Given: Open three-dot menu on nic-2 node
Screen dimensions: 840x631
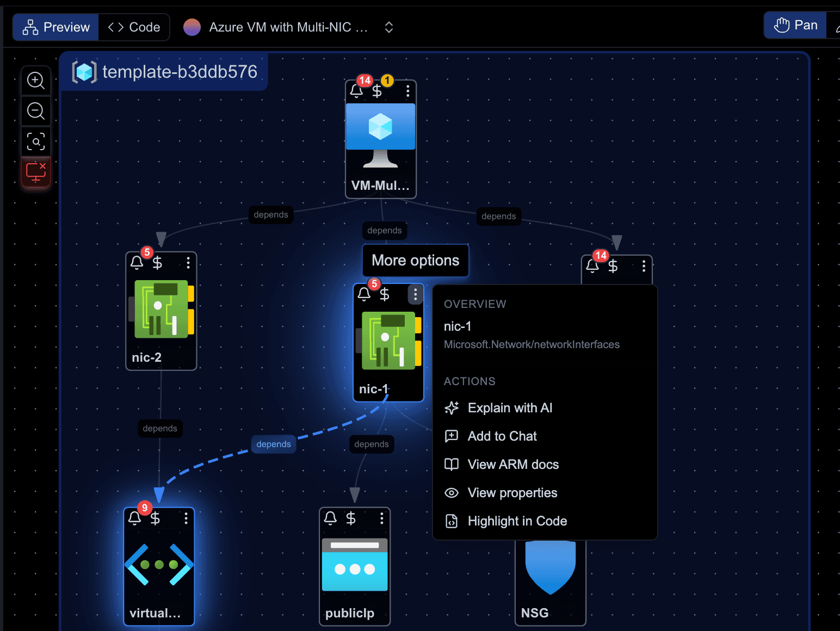Looking at the screenshot, I should (188, 263).
